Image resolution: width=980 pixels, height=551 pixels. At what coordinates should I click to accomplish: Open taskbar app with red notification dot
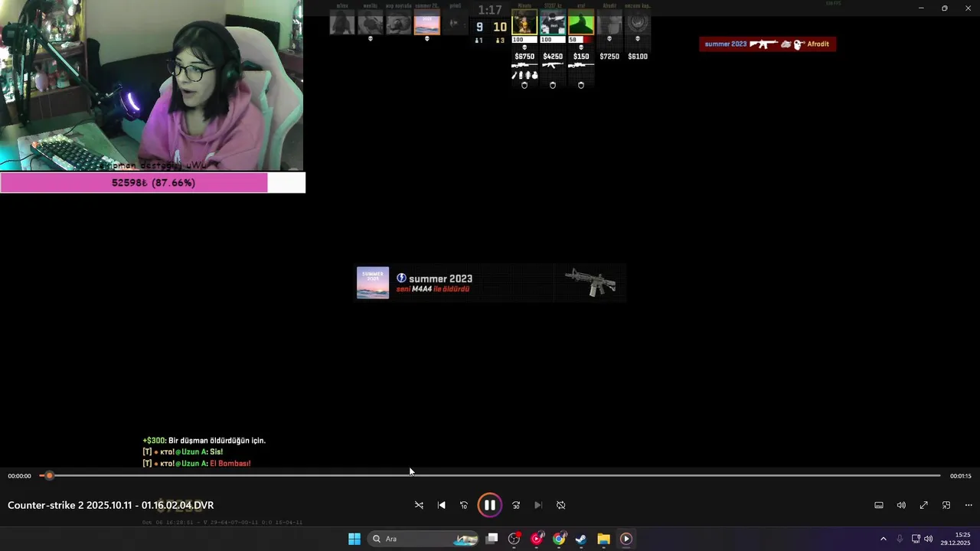point(514,539)
